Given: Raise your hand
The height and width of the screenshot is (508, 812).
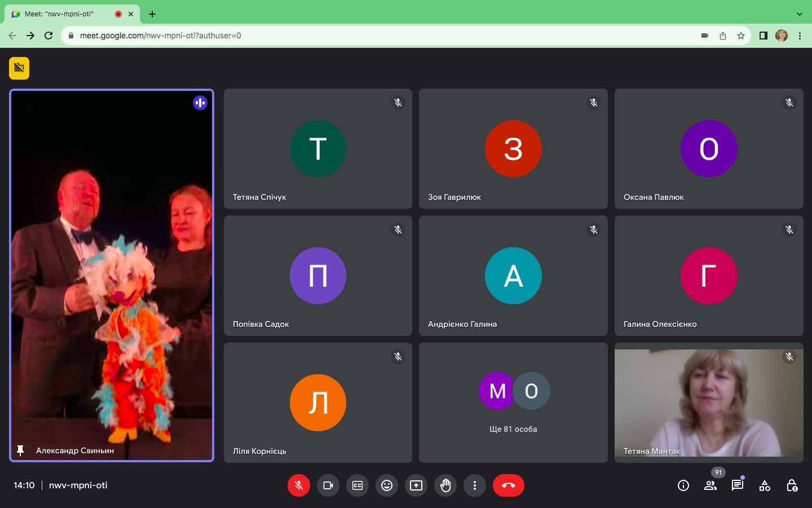Looking at the screenshot, I should click(445, 485).
